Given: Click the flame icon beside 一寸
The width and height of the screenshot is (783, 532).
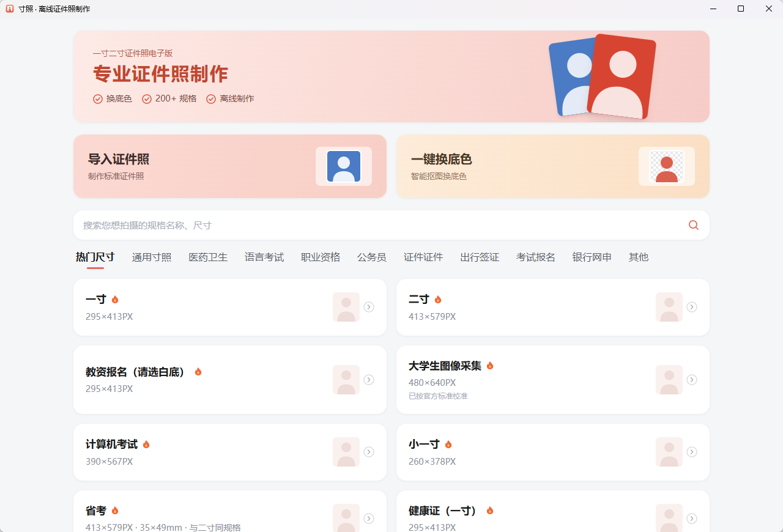Looking at the screenshot, I should pyautogui.click(x=115, y=300).
